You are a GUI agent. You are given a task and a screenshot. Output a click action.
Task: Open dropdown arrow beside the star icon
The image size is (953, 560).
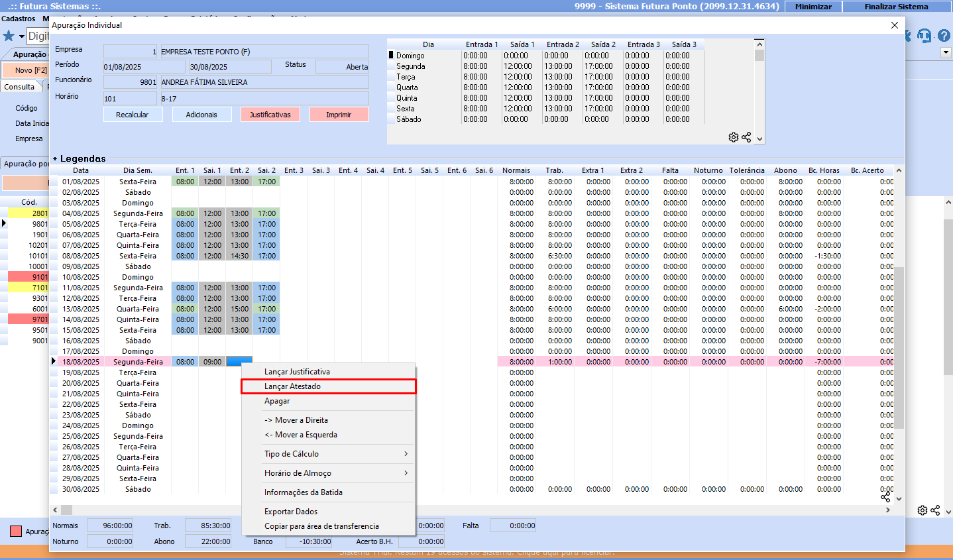(21, 36)
